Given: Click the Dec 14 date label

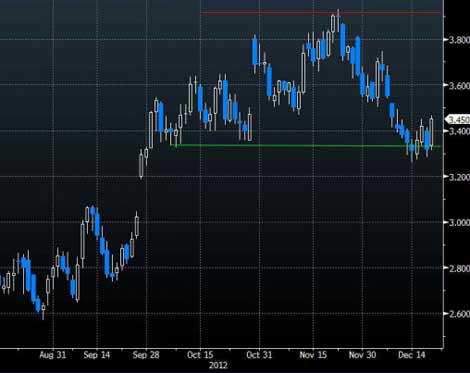Looking at the screenshot, I should [412, 355].
